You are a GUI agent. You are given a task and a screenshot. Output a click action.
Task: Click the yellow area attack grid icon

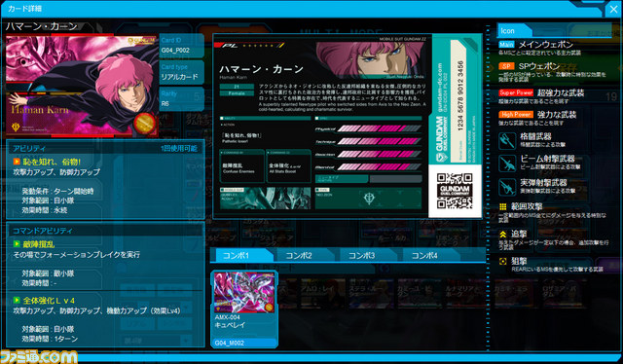pyautogui.click(x=502, y=206)
